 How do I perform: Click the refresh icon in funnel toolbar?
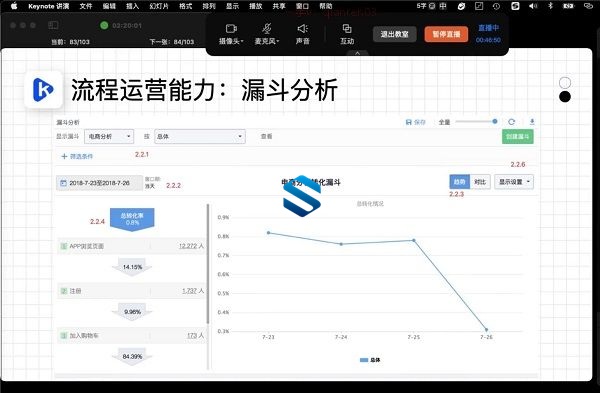point(512,122)
